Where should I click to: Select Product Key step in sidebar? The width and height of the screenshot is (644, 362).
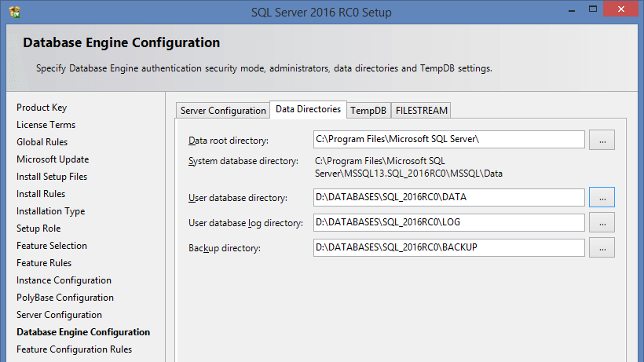click(x=42, y=108)
